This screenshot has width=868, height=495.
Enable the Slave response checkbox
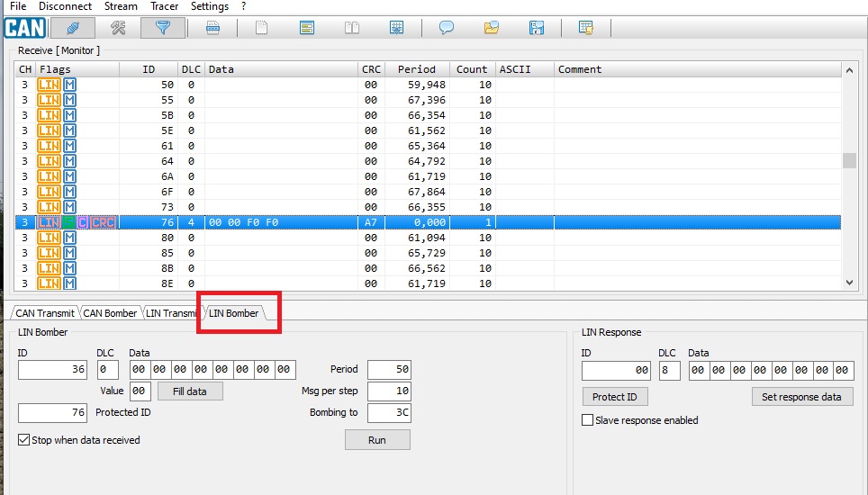(588, 420)
